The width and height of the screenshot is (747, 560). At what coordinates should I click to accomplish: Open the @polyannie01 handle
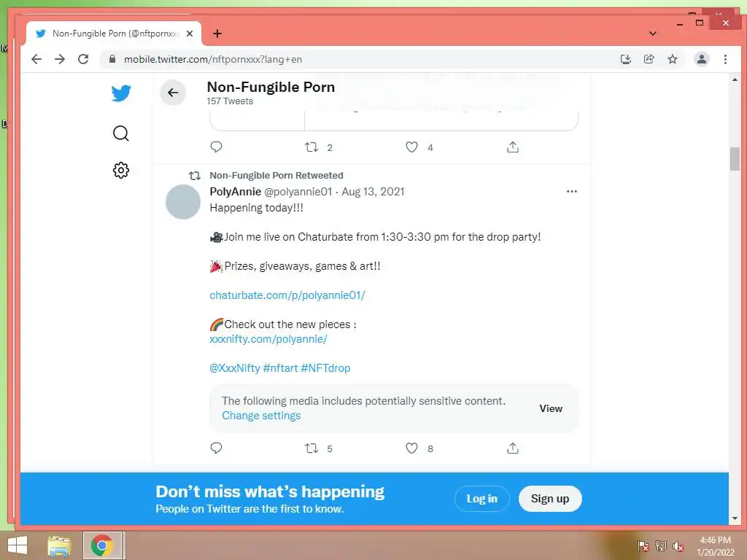[x=298, y=192]
